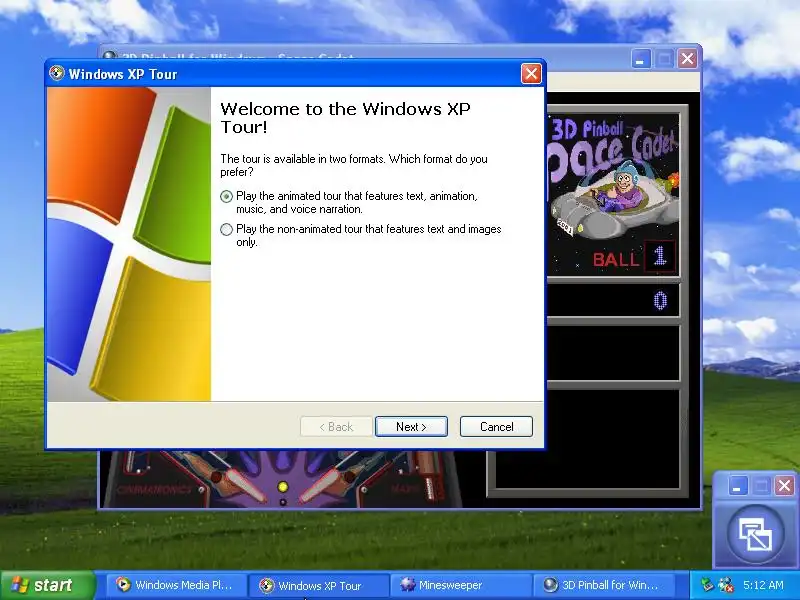Minimize the small bottom-right widget window
The height and width of the screenshot is (600, 800).
click(x=737, y=486)
